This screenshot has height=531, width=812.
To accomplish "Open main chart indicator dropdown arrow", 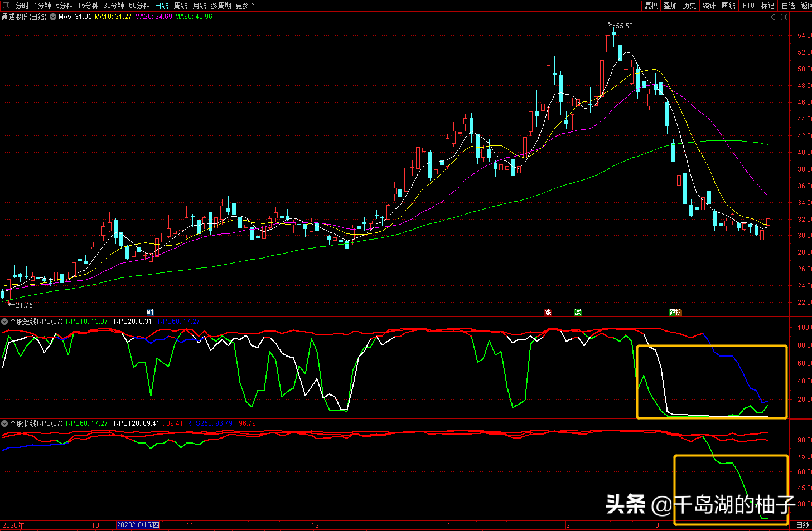I will click(x=53, y=17).
